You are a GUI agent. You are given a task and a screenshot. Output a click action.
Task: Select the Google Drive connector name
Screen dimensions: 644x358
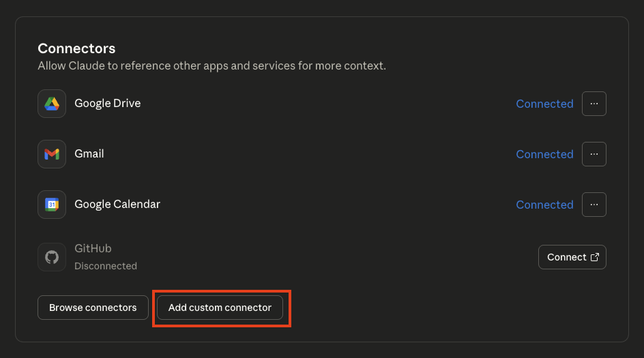click(107, 104)
